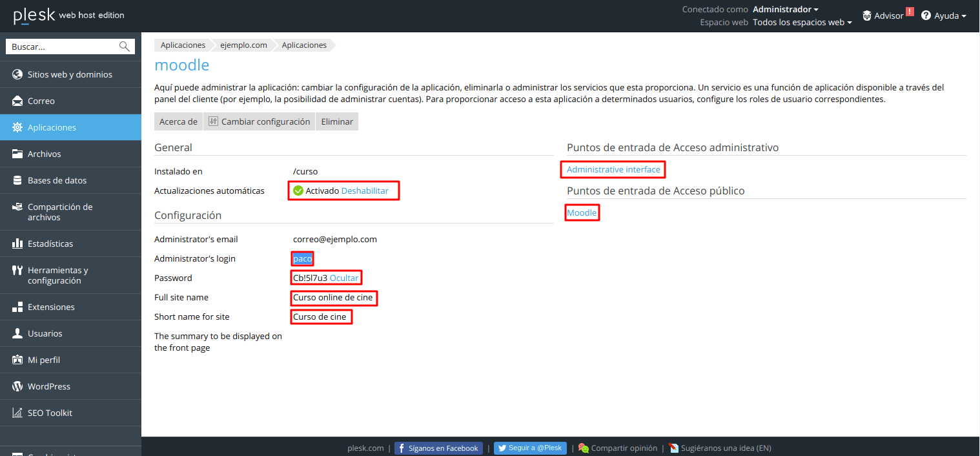Click the Extensiones blocks icon

pyautogui.click(x=17, y=307)
